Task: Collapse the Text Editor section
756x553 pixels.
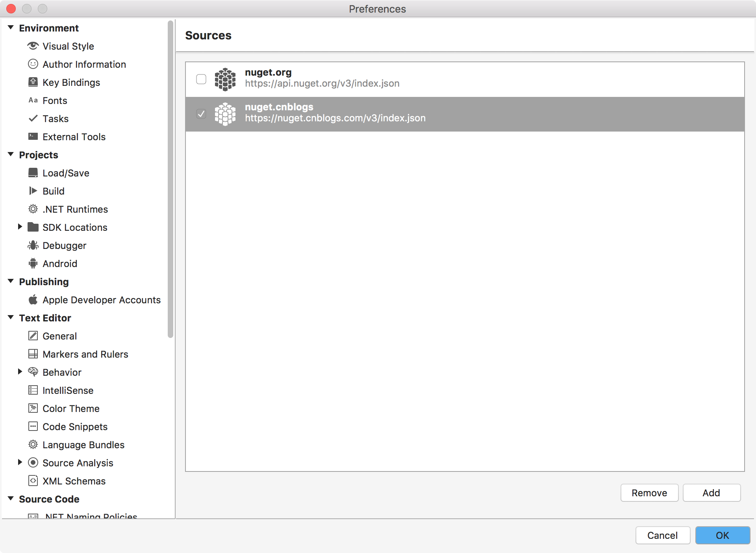Action: coord(11,317)
